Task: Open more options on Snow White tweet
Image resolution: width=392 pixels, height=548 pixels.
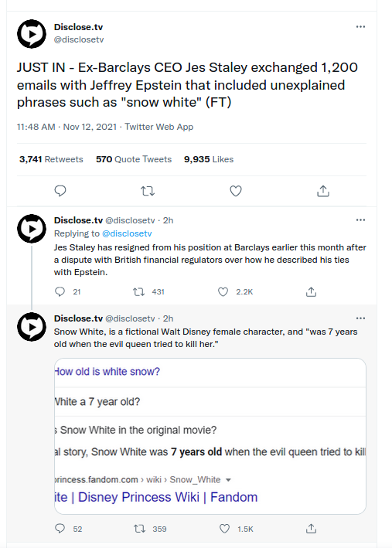Action: point(360,318)
